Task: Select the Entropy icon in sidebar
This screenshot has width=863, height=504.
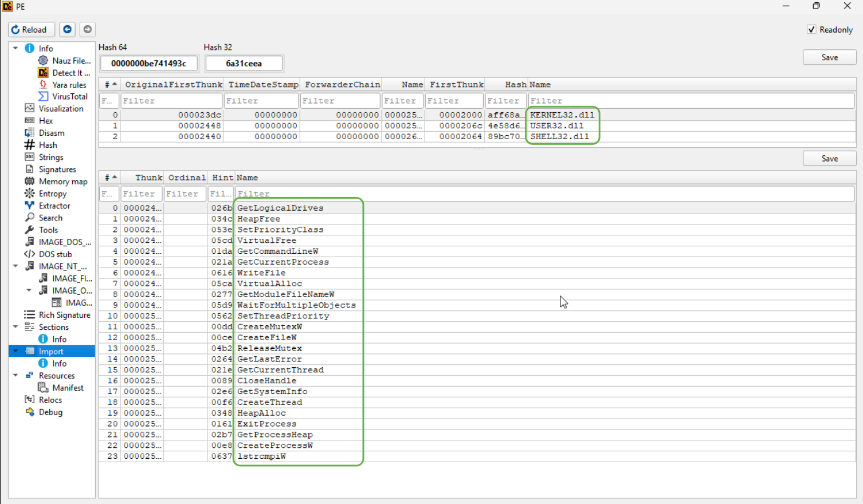Action: pos(30,194)
